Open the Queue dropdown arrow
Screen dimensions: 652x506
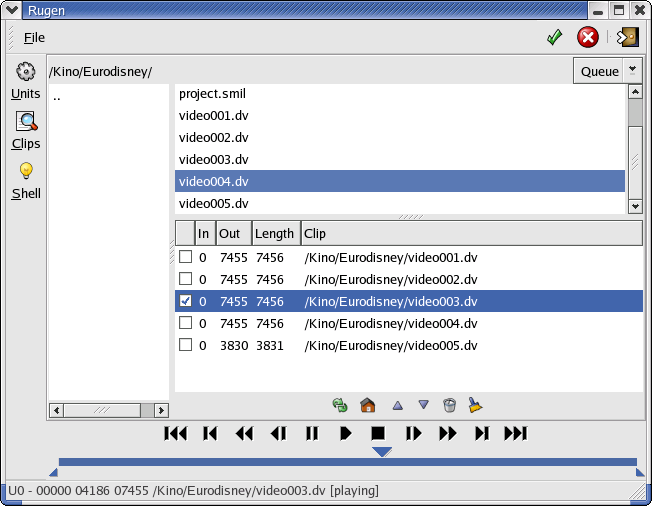[632, 71]
